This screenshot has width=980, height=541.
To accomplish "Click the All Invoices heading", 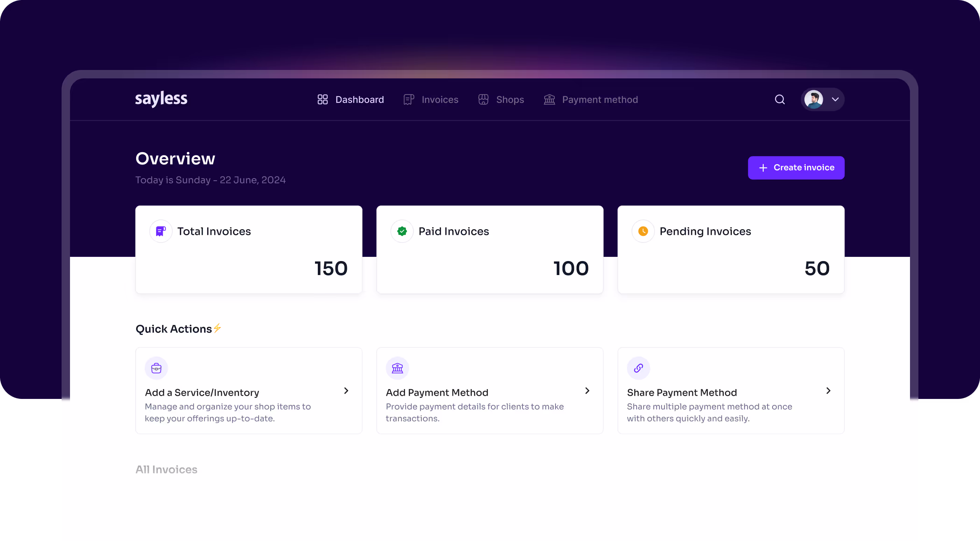I will click(166, 470).
